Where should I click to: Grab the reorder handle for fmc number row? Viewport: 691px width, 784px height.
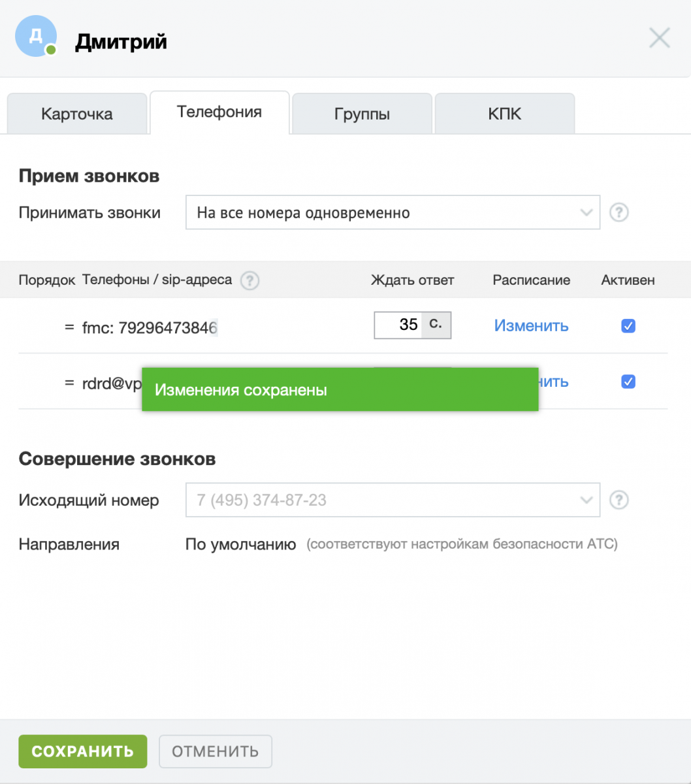click(69, 327)
